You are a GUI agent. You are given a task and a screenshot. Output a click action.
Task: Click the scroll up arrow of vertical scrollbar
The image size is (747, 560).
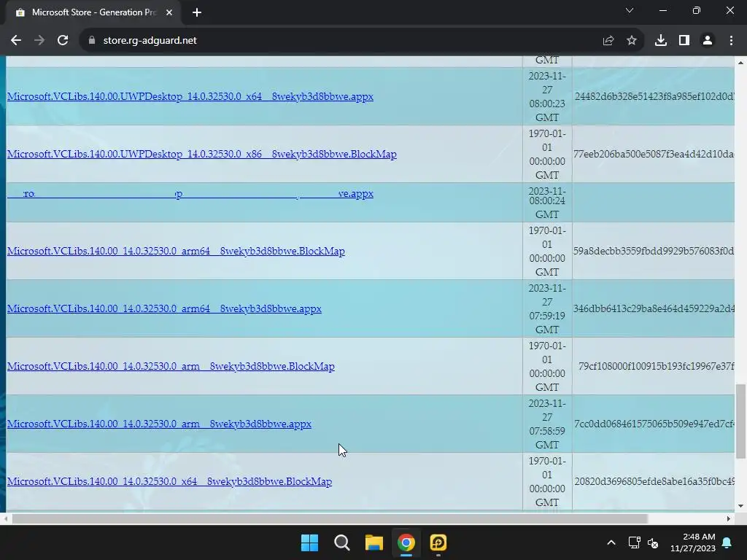(740, 63)
